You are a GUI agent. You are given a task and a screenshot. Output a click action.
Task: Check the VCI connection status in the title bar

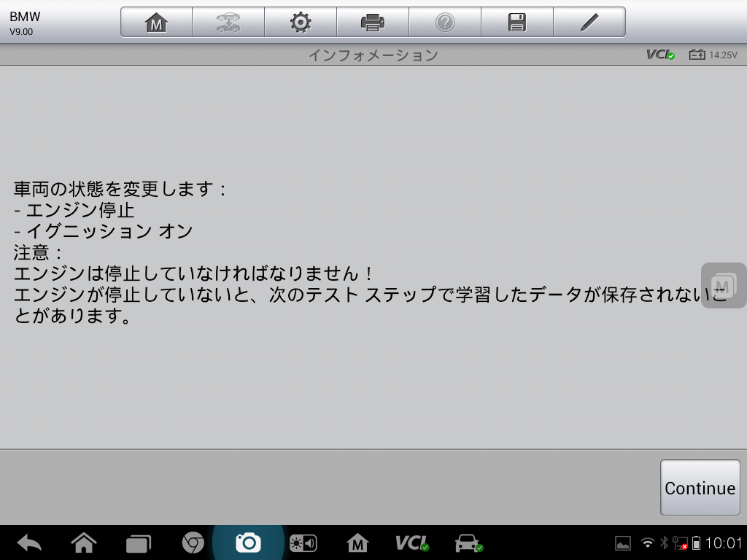point(660,55)
